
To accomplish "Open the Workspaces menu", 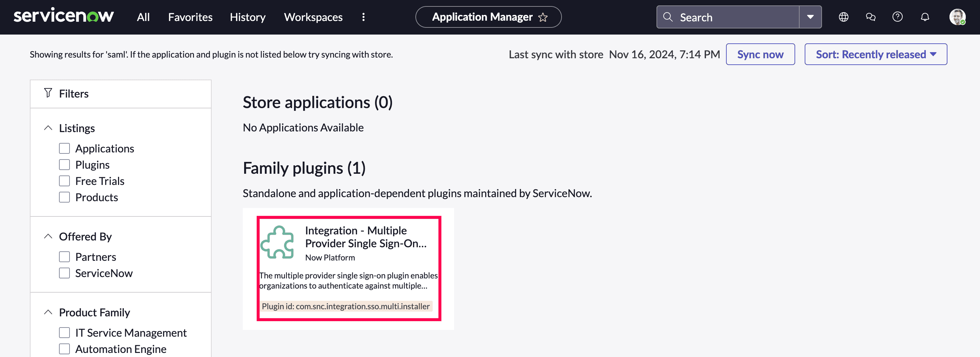I will pos(313,17).
